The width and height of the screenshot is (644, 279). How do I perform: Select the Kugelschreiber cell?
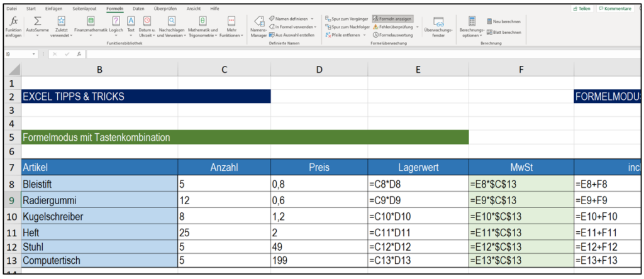(99, 216)
